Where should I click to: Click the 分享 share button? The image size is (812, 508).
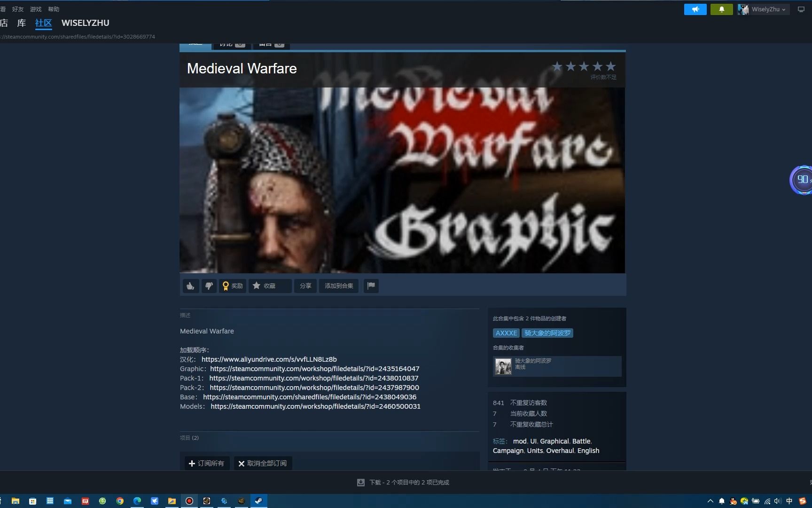pyautogui.click(x=305, y=286)
